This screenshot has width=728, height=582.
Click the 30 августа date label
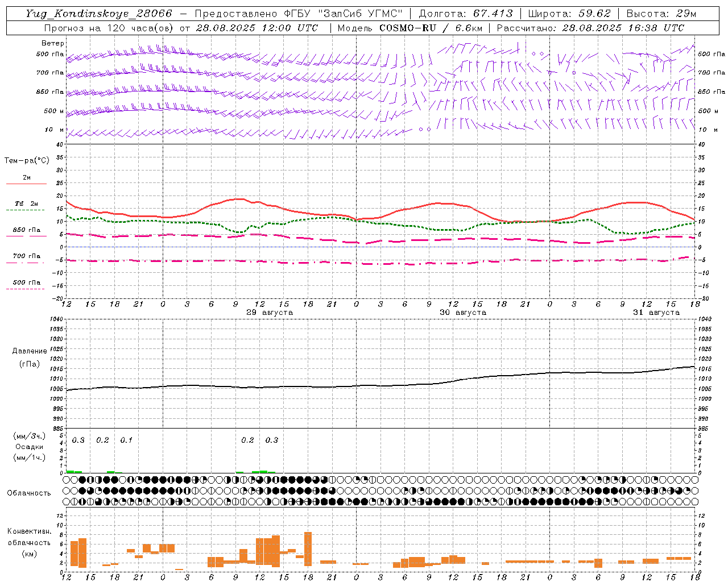[463, 313]
